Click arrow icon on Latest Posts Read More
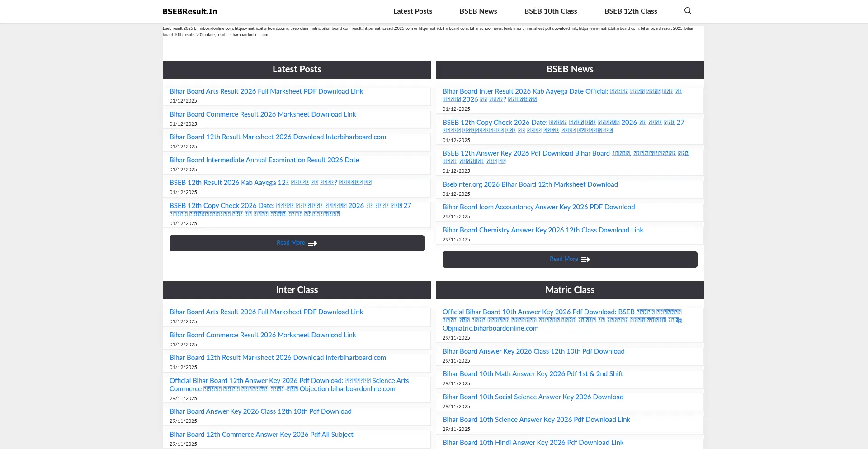The width and height of the screenshot is (868, 449). click(x=313, y=243)
